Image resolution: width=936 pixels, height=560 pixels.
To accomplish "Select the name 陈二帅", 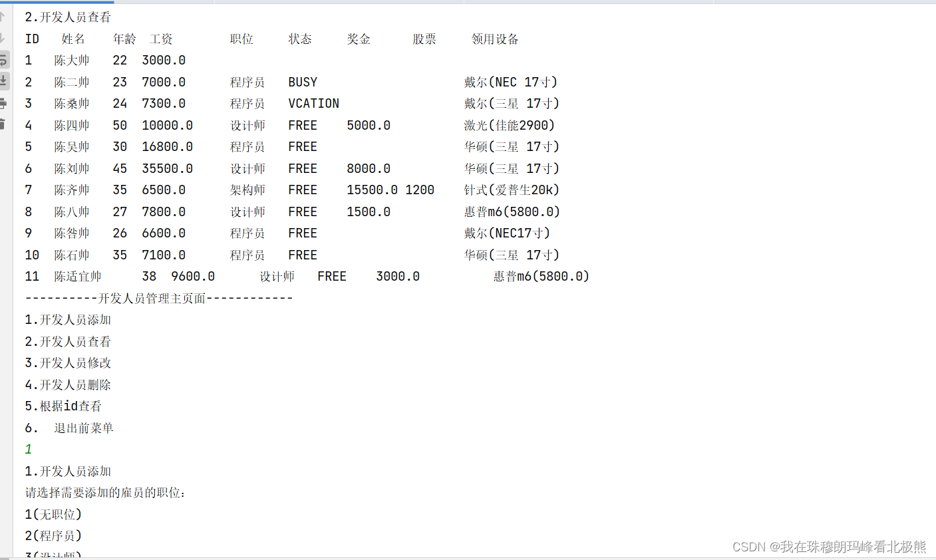I will pyautogui.click(x=72, y=82).
